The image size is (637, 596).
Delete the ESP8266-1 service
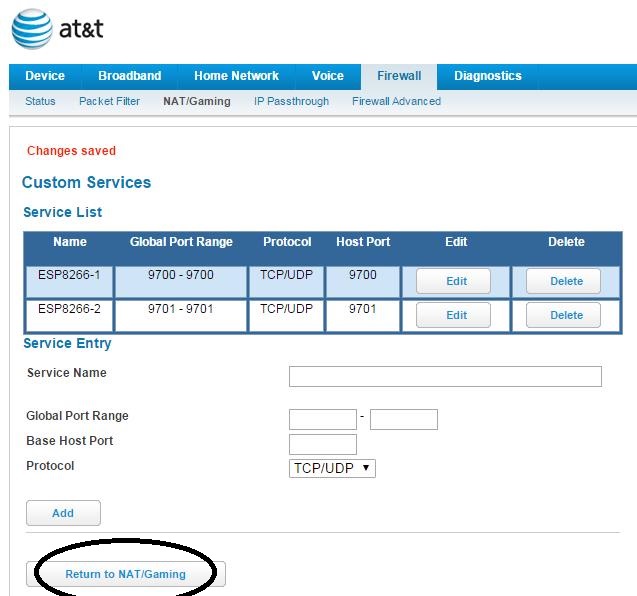click(563, 281)
